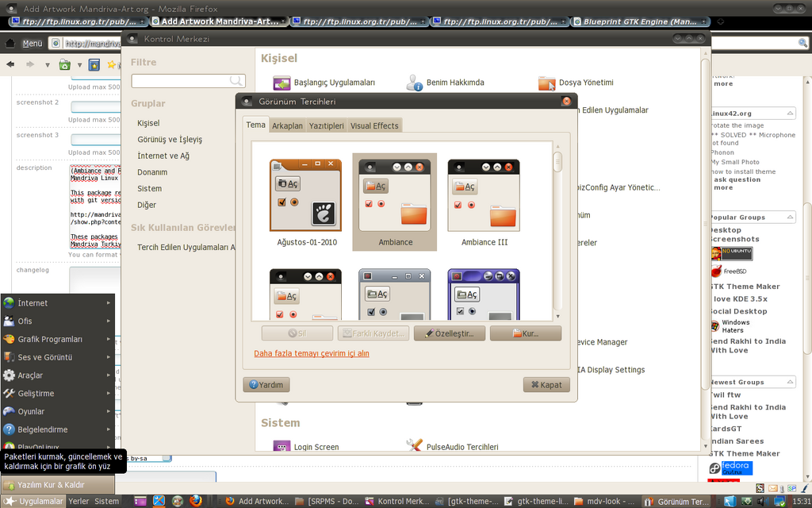Open 'Daha fazla temayı çevirim içi alın' link
Viewport: 812px width, 508px height.
coord(312,353)
